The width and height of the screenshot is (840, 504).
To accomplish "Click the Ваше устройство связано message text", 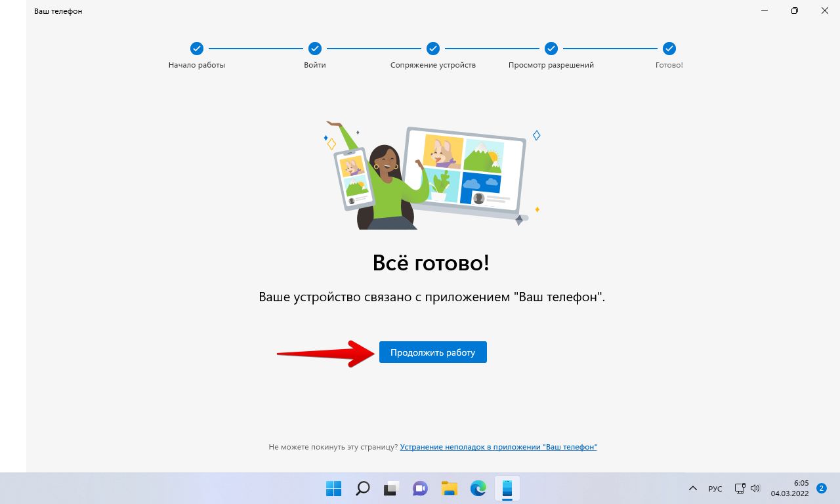I will coord(432,297).
